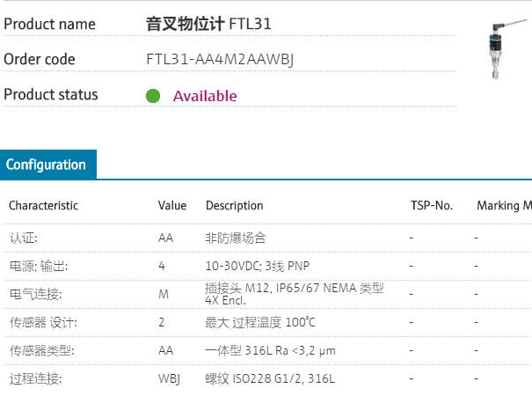
Task: Click the 非防爆场合 description text
Action: click(235, 238)
